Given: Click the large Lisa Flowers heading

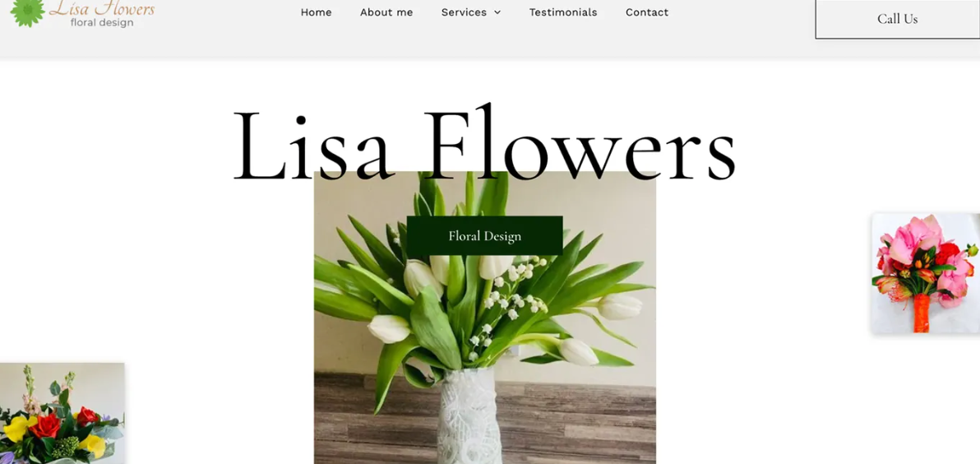Looking at the screenshot, I should coord(484,146).
